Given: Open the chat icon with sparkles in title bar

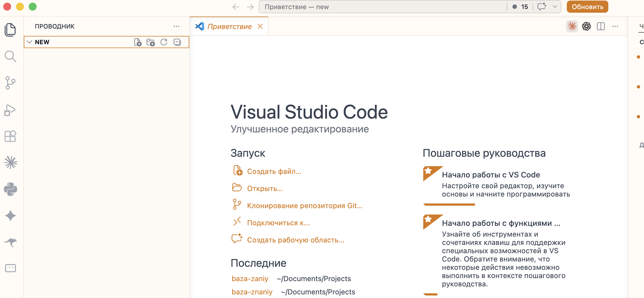Looking at the screenshot, I should click(x=542, y=7).
